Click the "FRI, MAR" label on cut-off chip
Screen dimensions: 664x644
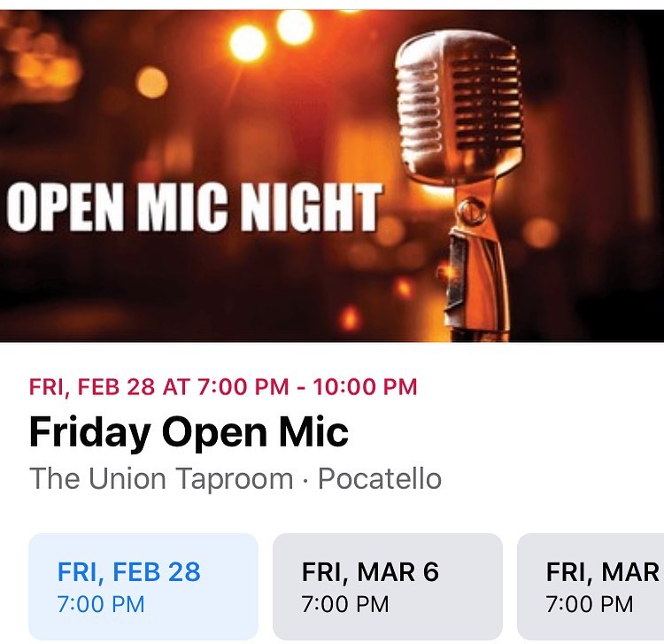(602, 571)
